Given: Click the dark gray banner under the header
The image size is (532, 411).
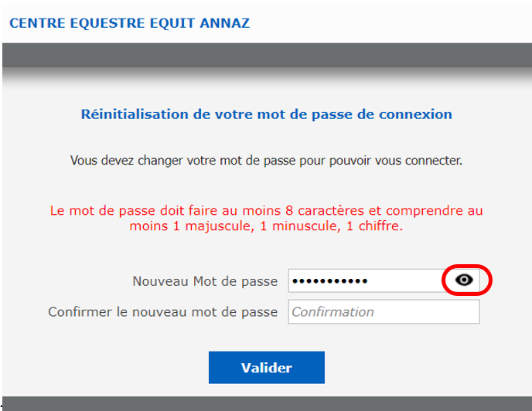Looking at the screenshot, I should point(267,55).
